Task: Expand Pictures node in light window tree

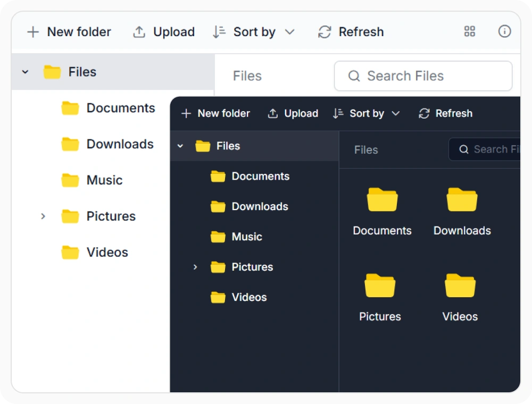Action: point(43,216)
